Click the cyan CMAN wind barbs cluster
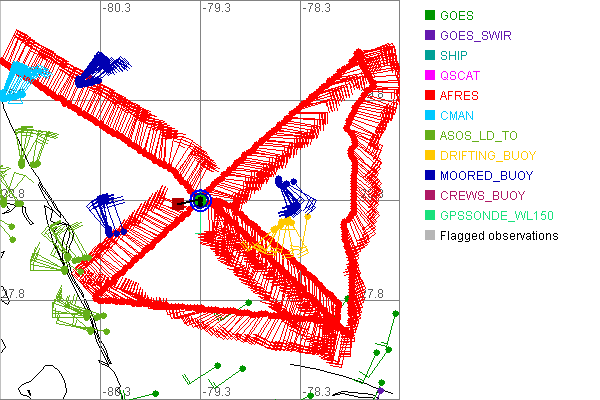Viewport: 600px width, 400px height. (x=20, y=80)
